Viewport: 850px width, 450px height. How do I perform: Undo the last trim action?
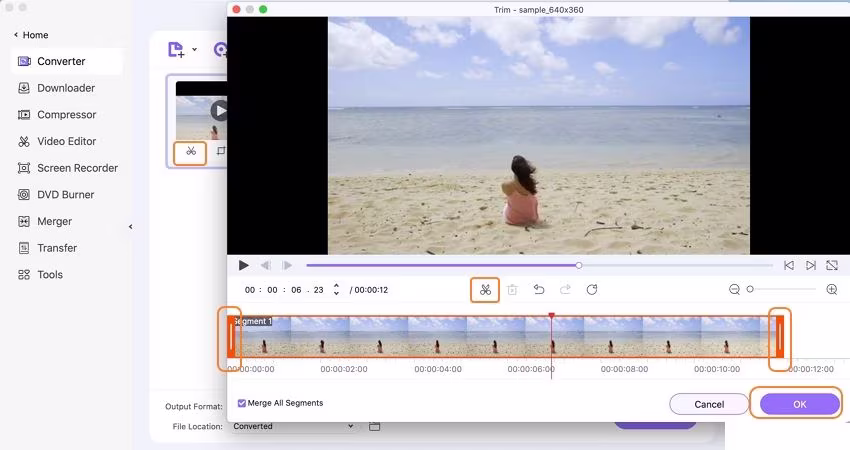click(x=538, y=290)
